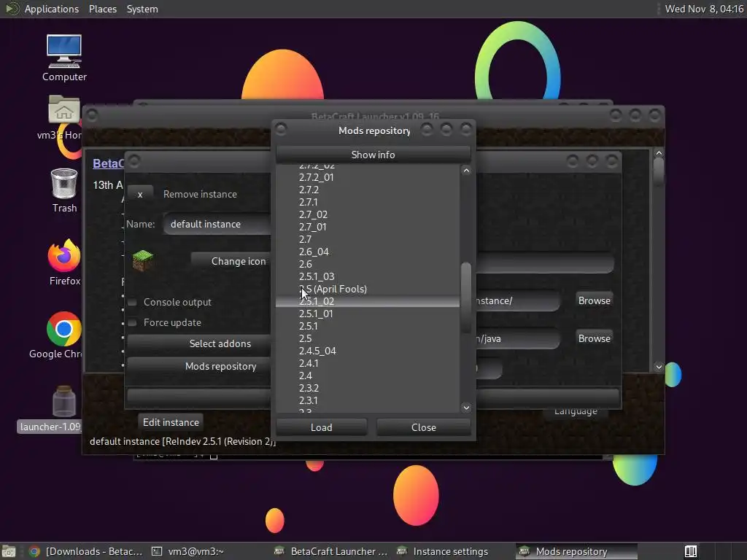Select version 2.6 in list
The height and width of the screenshot is (560, 747).
[368, 264]
